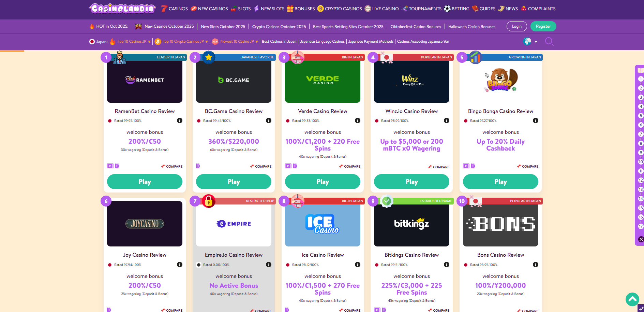Open Bons Casino Review title
The image size is (644, 312).
tap(500, 255)
